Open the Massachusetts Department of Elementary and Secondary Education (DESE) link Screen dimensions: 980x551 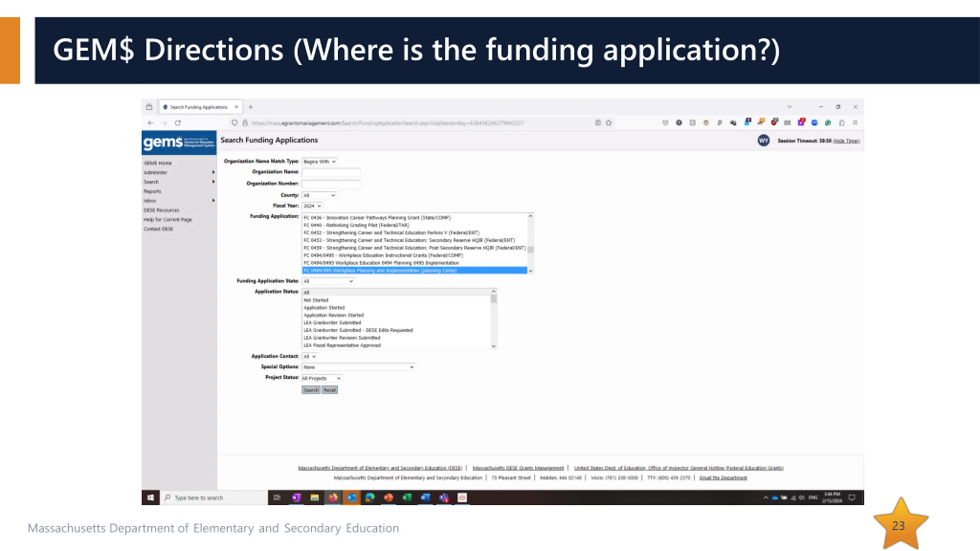pyautogui.click(x=380, y=468)
